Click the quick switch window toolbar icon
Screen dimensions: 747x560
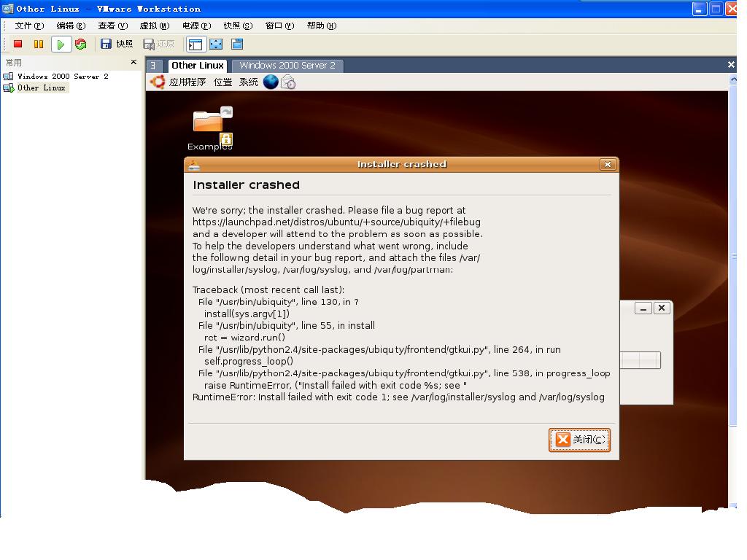pos(237,44)
